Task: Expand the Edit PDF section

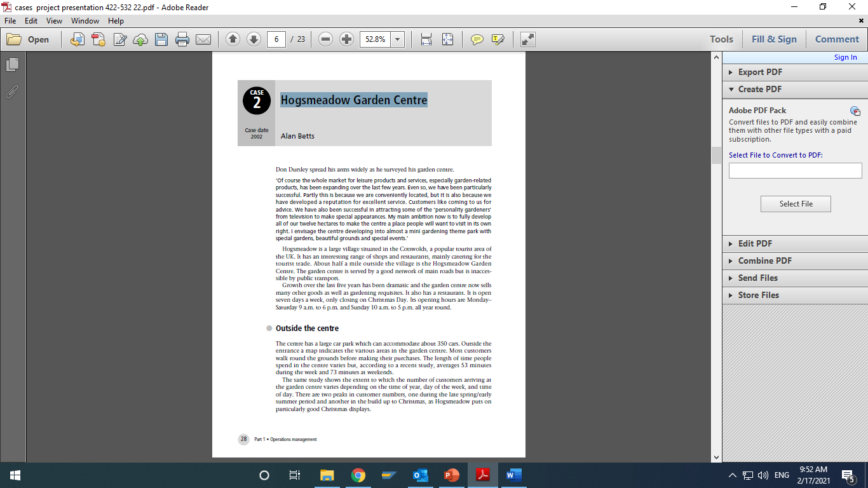Action: coord(794,243)
